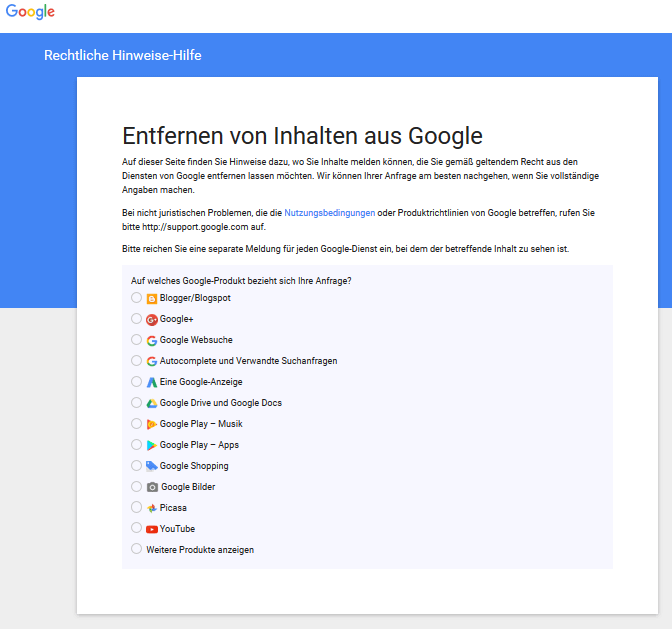Click the Entfernen von Inhalten aus Google heading
The width and height of the screenshot is (672, 629).
[x=303, y=136]
